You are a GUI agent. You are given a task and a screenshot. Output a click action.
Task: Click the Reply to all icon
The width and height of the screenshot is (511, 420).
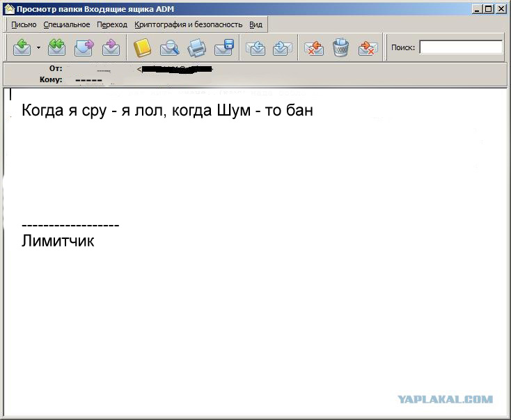[56, 47]
